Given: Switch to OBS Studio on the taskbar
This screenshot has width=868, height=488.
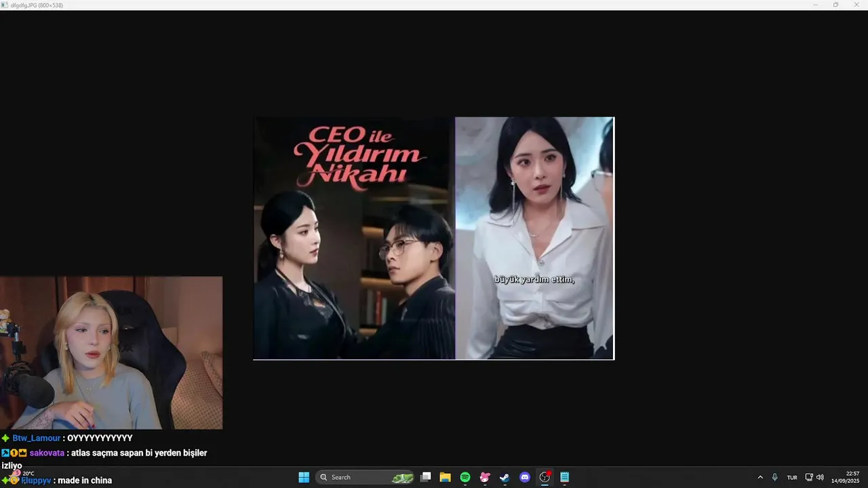Looking at the screenshot, I should point(545,477).
